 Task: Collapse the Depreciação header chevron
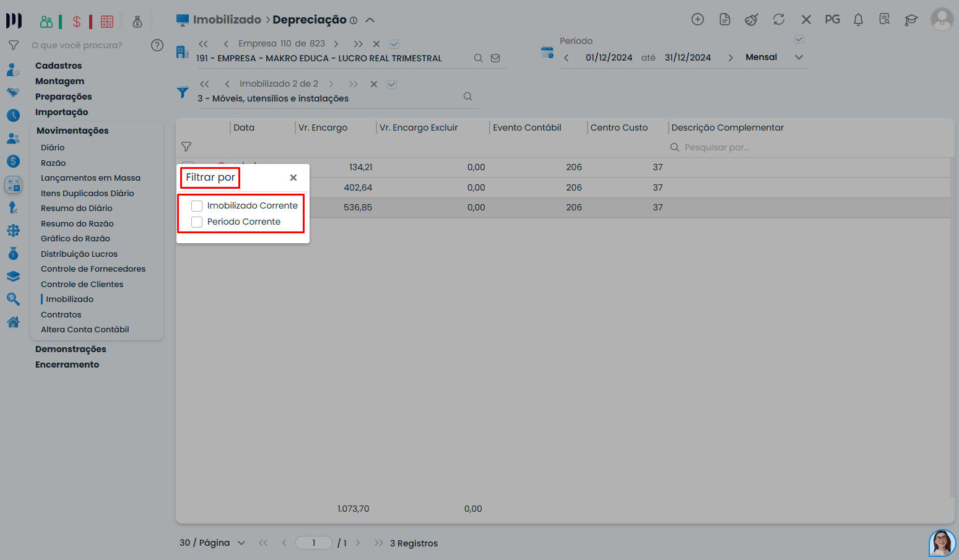point(370,20)
